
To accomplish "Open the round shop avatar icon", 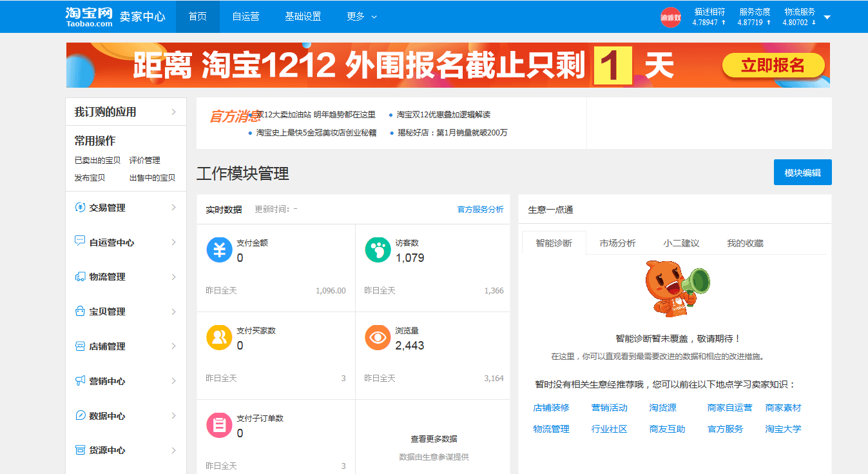I will [671, 17].
